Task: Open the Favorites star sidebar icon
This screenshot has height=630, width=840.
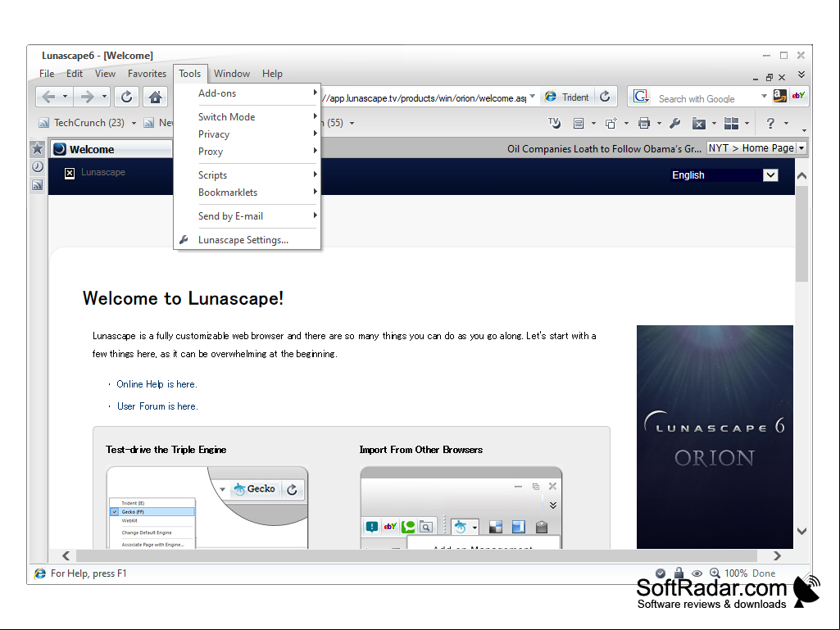Action: (37, 148)
